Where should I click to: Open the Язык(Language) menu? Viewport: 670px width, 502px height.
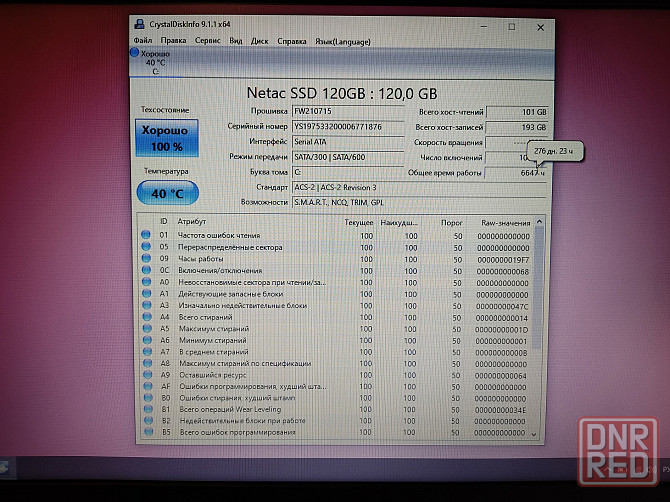click(x=343, y=42)
